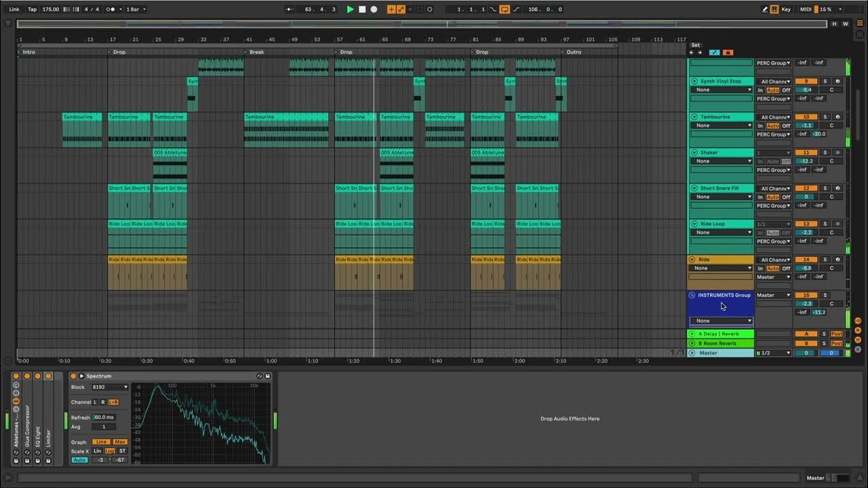This screenshot has width=868, height=488.
Task: Click the Stop button in transport
Action: [x=362, y=9]
